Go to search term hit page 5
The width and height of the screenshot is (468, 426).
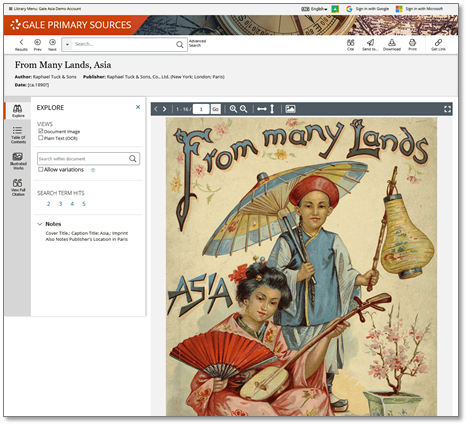84,204
